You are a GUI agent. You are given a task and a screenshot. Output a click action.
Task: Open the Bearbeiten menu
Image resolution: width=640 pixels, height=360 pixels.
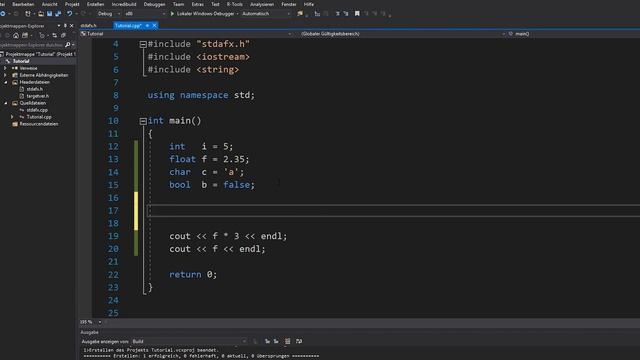point(23,4)
